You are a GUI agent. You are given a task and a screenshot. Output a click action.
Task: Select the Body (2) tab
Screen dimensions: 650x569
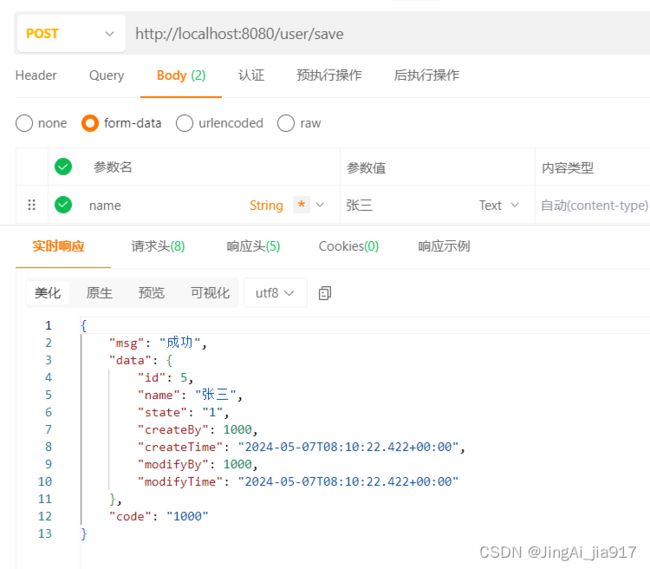(181, 75)
